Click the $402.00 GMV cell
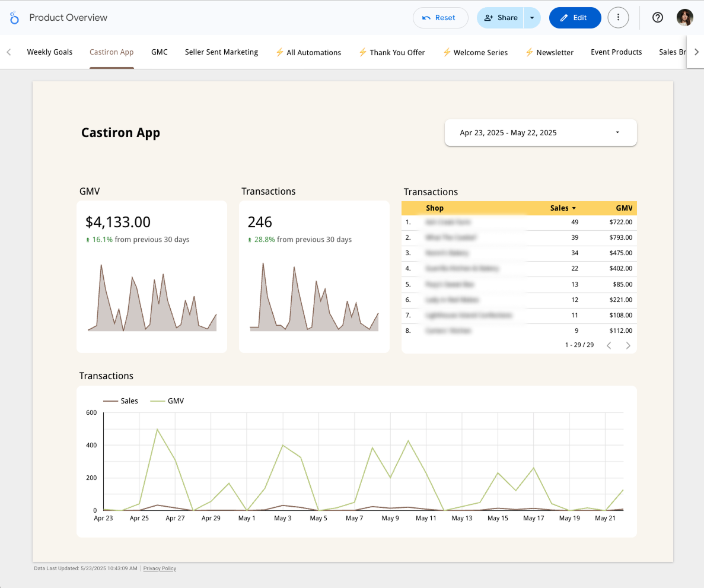This screenshot has width=704, height=588. pos(621,268)
